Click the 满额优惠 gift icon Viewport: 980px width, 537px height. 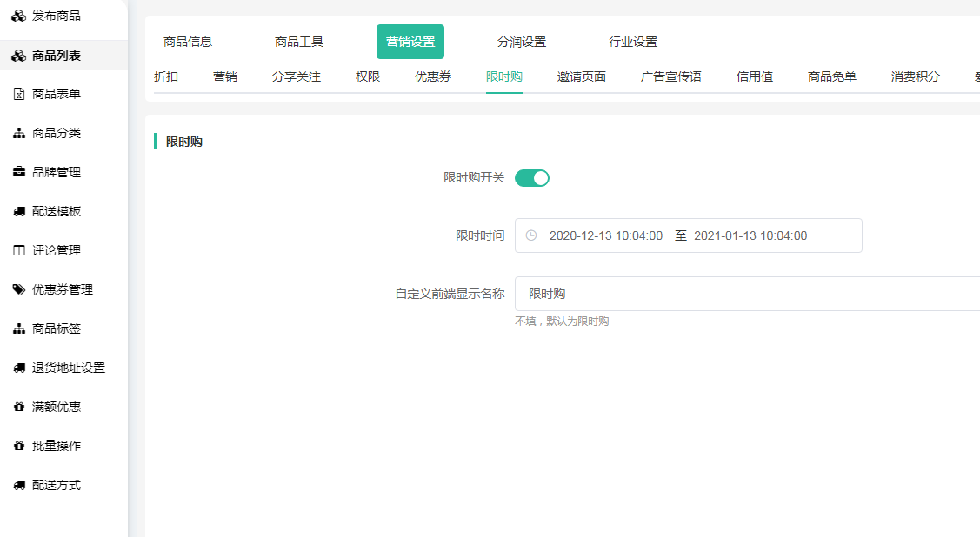click(x=18, y=407)
